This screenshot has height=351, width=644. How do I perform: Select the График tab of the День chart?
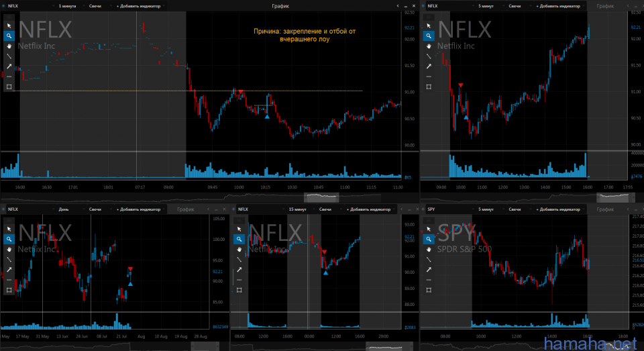tap(186, 209)
